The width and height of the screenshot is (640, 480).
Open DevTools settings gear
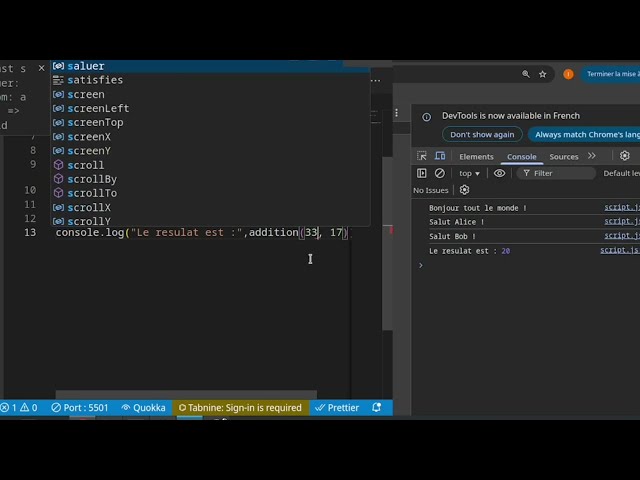click(x=624, y=156)
